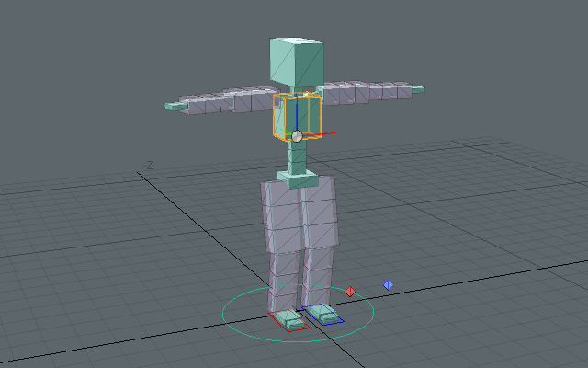Viewport: 588px width, 368px height.
Task: Select the foot with red outline
Action: 289,321
